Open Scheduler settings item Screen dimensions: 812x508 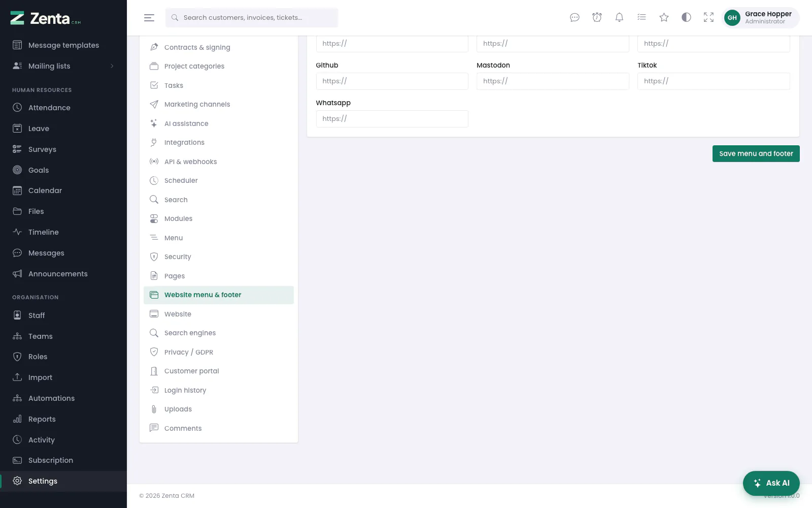(219, 181)
